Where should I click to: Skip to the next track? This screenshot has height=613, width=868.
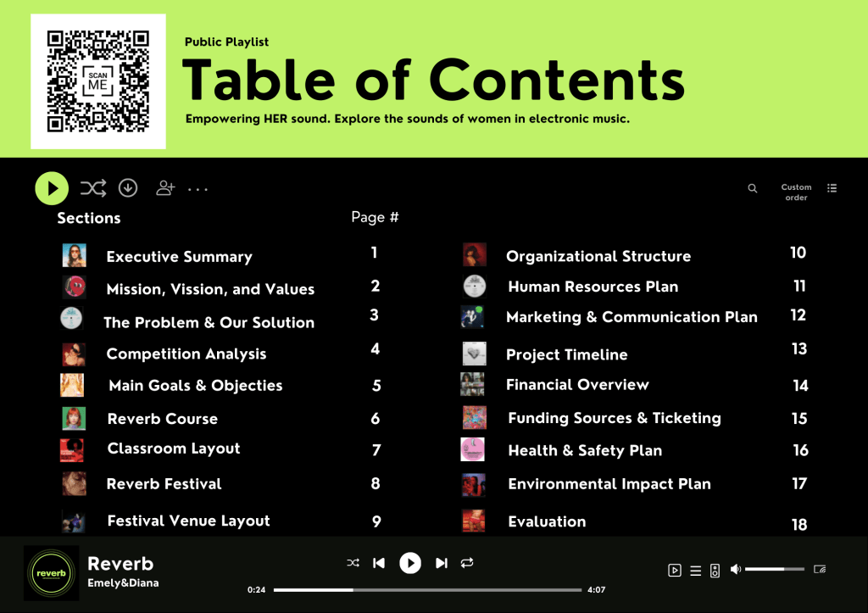pyautogui.click(x=441, y=563)
